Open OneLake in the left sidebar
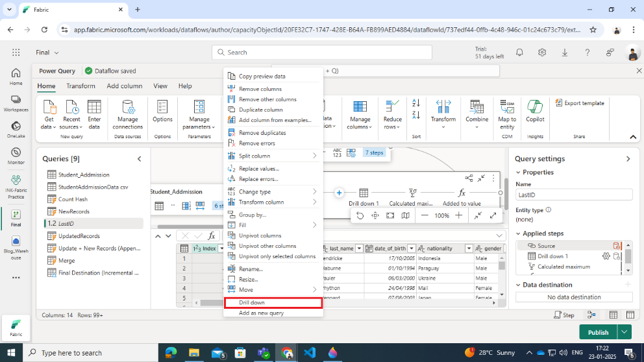The height and width of the screenshot is (362, 644). 16,129
